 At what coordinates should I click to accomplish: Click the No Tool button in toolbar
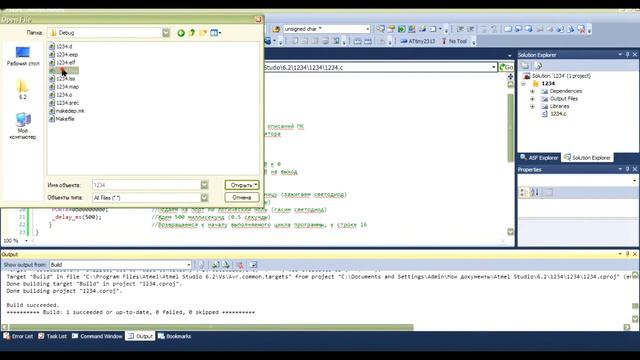454,41
